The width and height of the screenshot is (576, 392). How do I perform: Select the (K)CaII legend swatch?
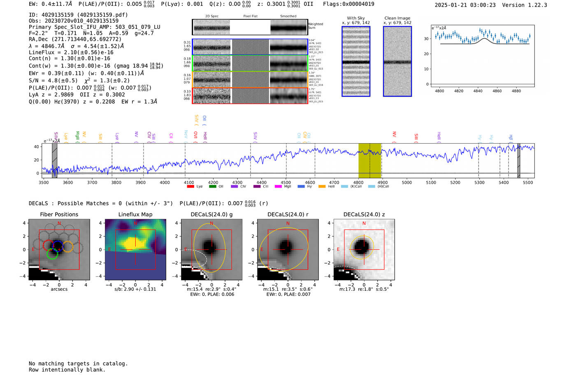[x=344, y=187]
